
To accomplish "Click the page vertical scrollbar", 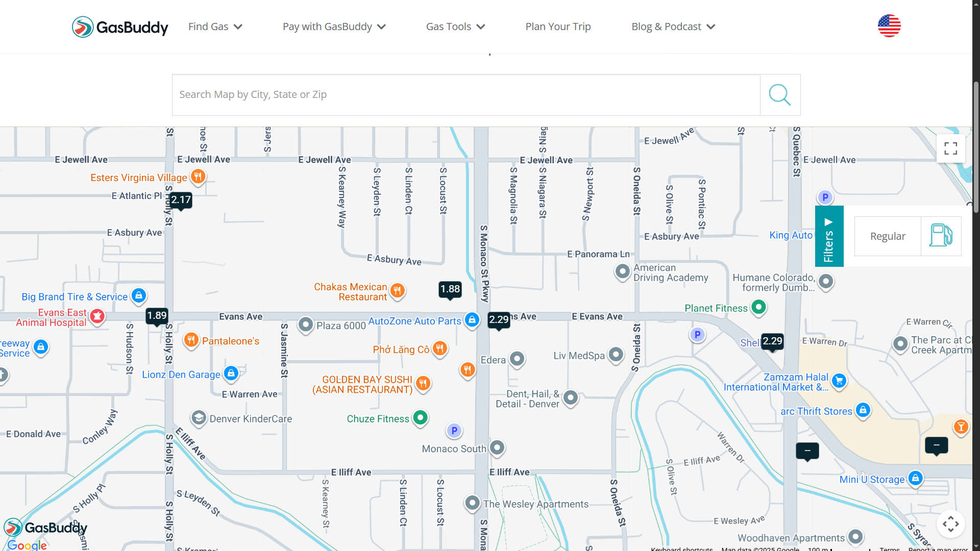I will (976, 148).
